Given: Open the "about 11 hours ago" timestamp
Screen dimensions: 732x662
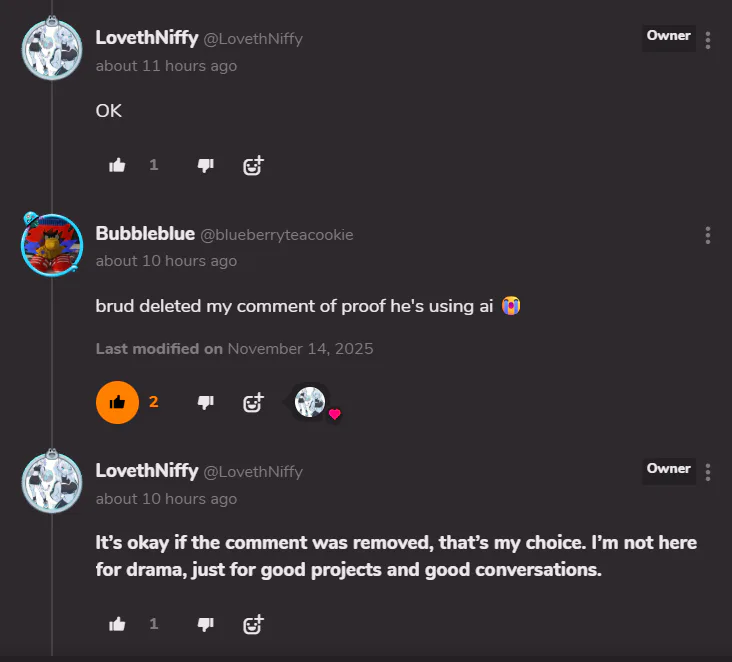Looking at the screenshot, I should click(166, 66).
